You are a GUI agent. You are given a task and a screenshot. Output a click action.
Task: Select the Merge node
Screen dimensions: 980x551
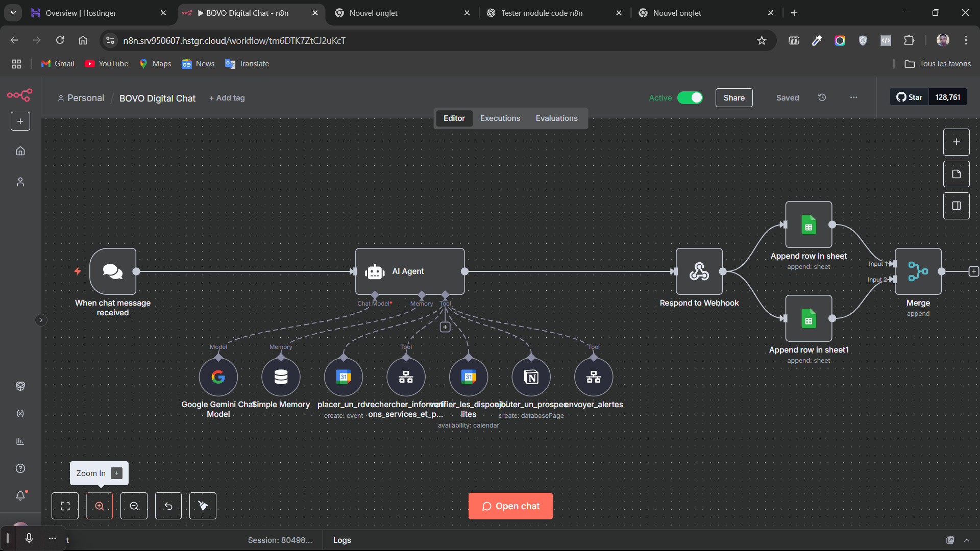(x=918, y=271)
